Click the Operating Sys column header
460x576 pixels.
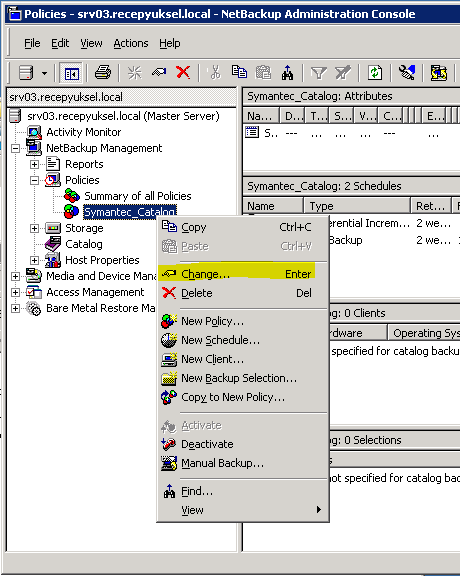424,333
